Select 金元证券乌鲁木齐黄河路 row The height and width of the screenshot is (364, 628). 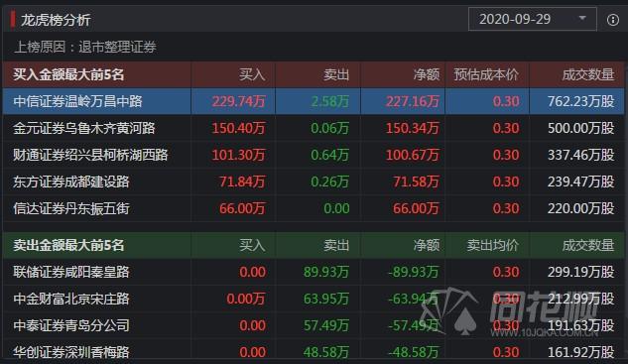[x=314, y=128]
